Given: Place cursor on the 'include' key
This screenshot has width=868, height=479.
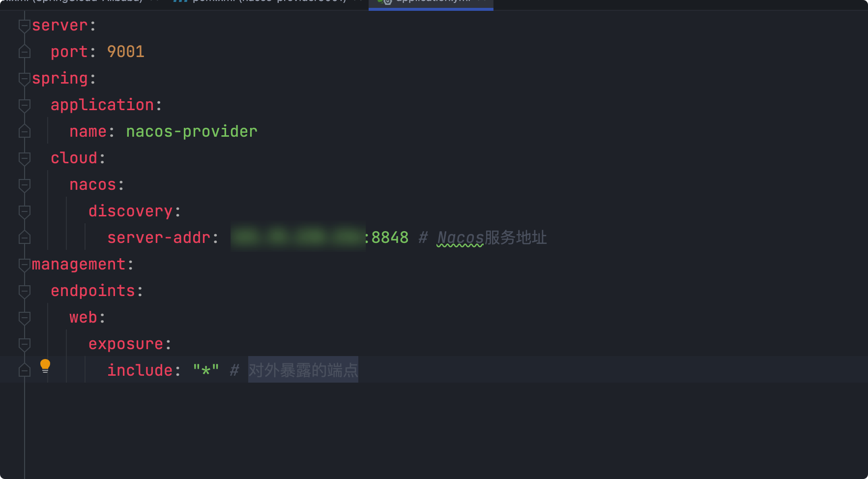Looking at the screenshot, I should tap(140, 371).
